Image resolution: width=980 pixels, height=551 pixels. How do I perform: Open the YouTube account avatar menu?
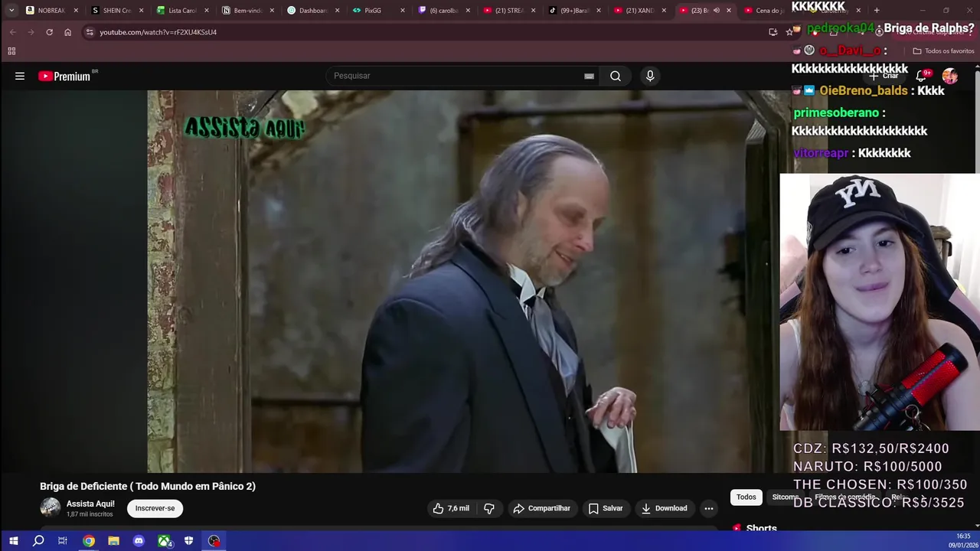pyautogui.click(x=950, y=76)
